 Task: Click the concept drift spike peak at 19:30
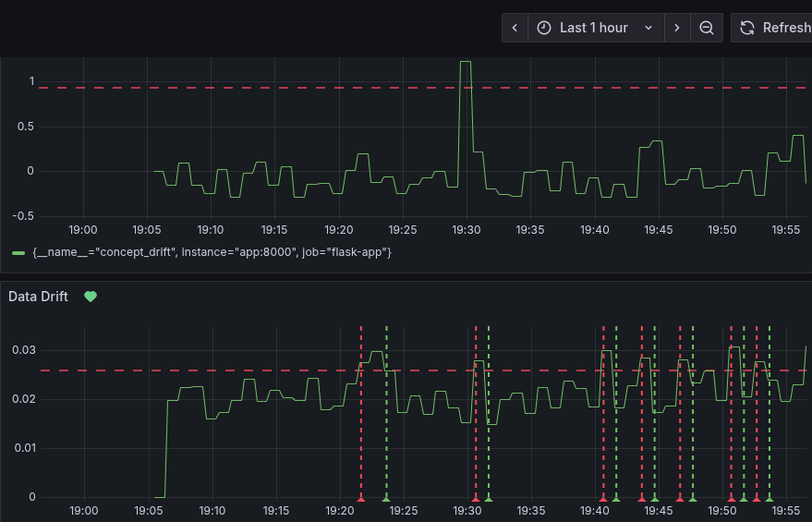point(466,62)
